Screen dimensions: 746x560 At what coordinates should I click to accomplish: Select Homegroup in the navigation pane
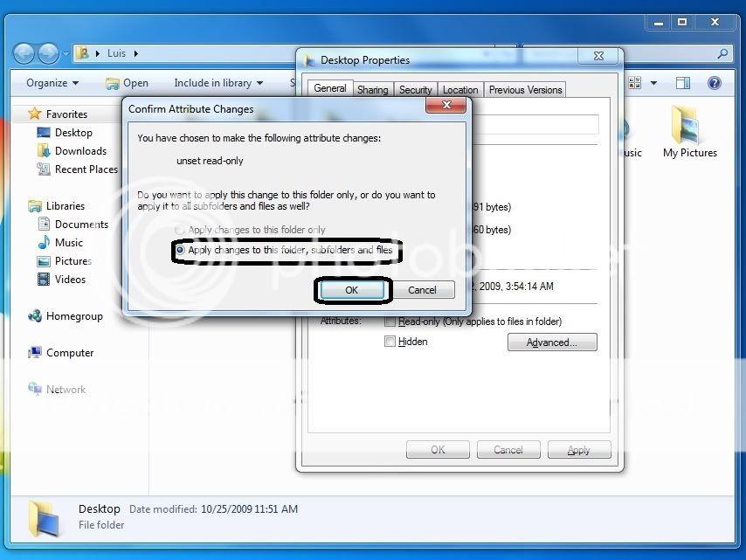(75, 315)
